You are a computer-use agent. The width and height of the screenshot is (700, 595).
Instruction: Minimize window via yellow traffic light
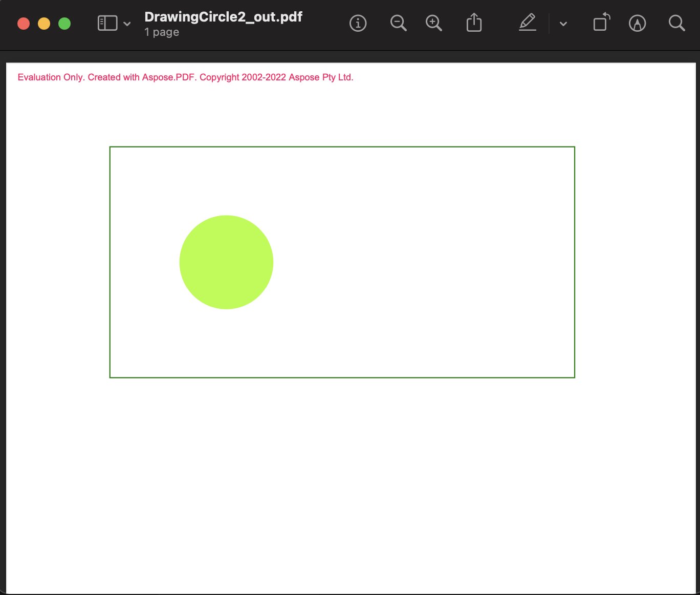coord(43,23)
